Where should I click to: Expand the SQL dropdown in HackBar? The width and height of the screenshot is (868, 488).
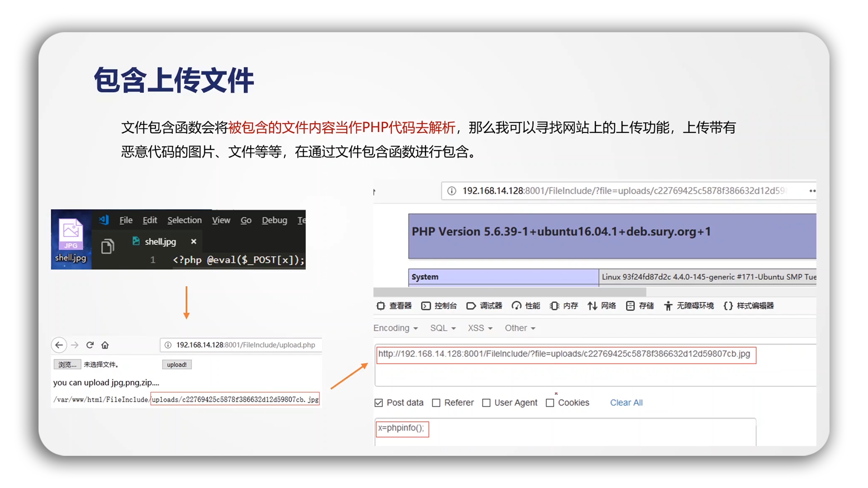click(443, 328)
